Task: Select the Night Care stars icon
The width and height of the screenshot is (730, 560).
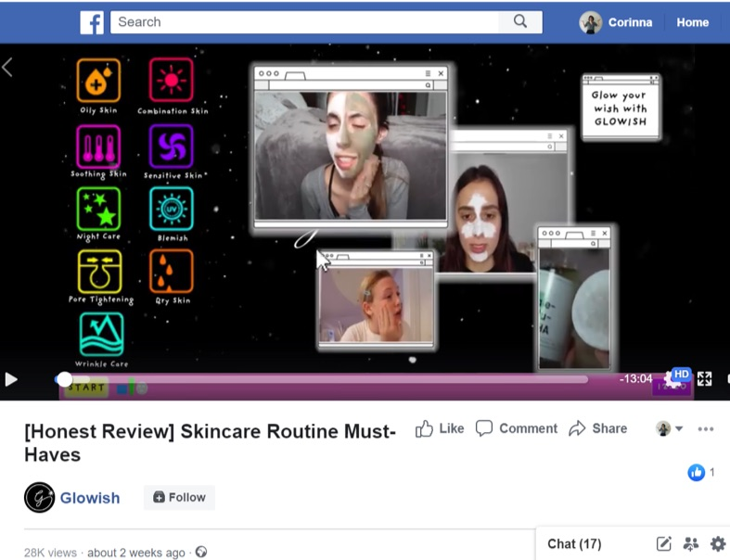Action: pyautogui.click(x=98, y=209)
